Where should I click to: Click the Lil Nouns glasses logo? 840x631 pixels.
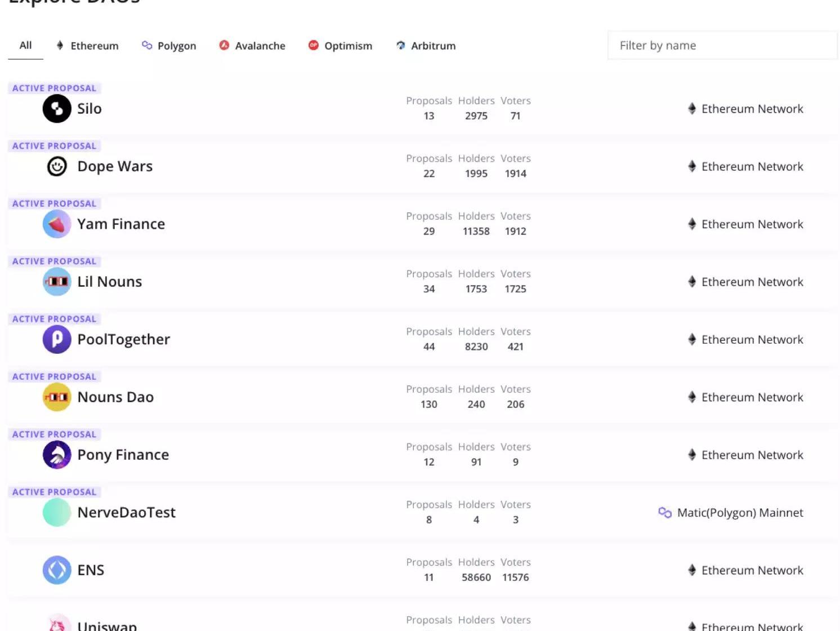(57, 282)
